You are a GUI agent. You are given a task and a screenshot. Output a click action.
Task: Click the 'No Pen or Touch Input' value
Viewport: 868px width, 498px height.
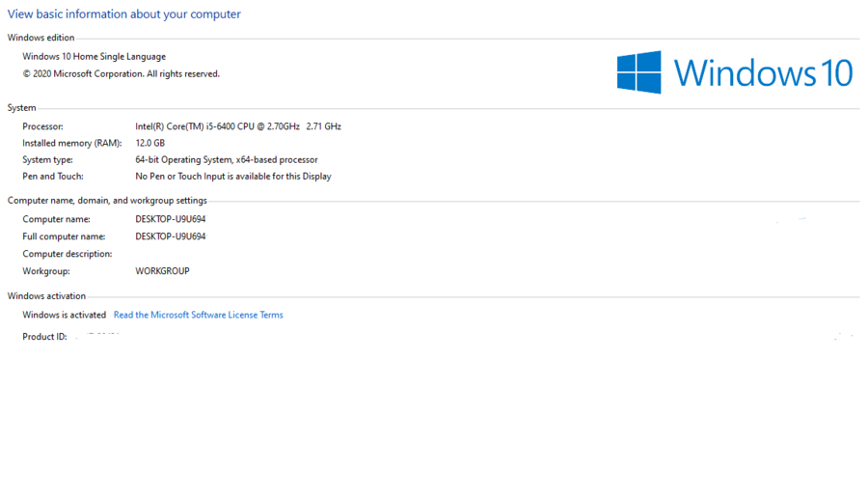[233, 177]
